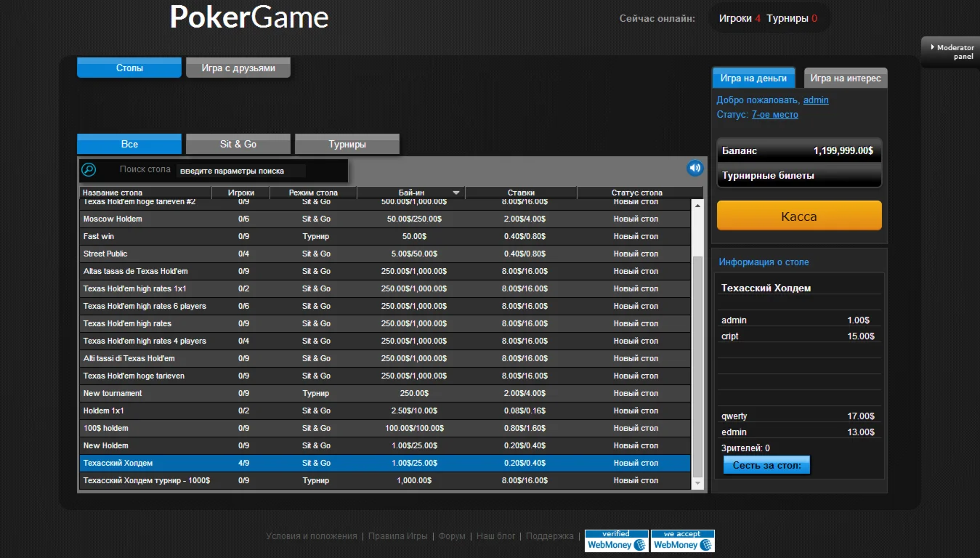Click the table list scrollbar thumb
Viewport: 980px width, 558px height.
click(698, 365)
